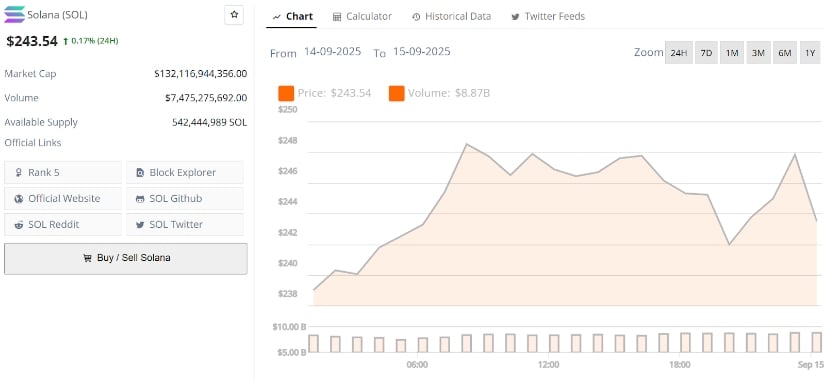Screen dimensions: 825x380
Task: Click the $250 y-axis label
Action: (x=288, y=109)
